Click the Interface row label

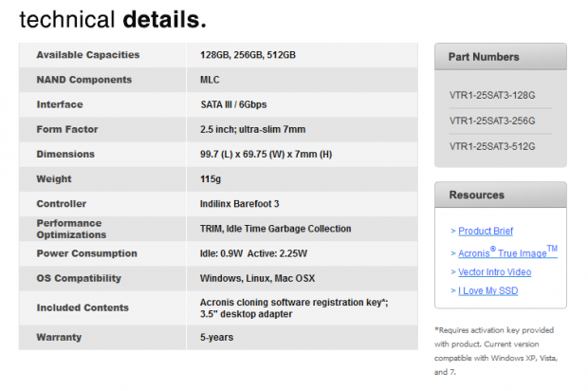[x=60, y=104]
